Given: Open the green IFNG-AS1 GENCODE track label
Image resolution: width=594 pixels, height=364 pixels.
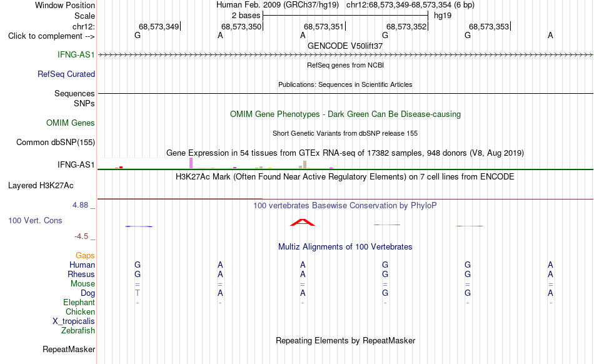Looking at the screenshot, I should click(76, 54).
